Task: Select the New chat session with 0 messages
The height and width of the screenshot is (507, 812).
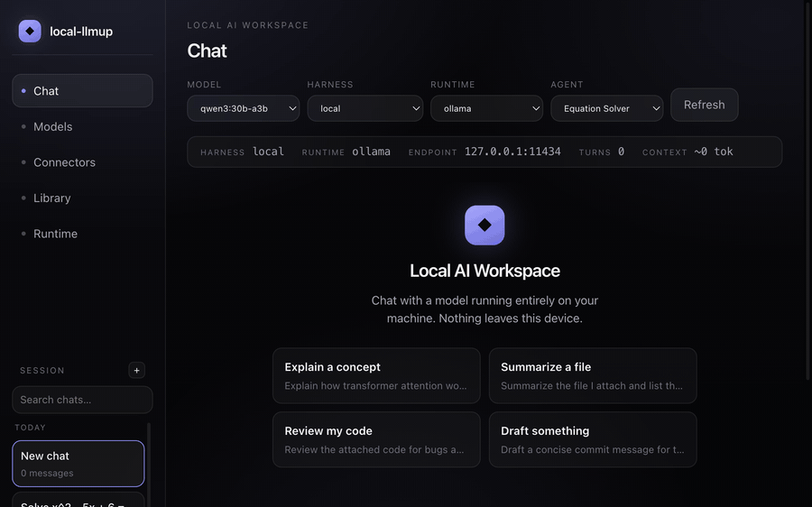Action: pos(78,464)
